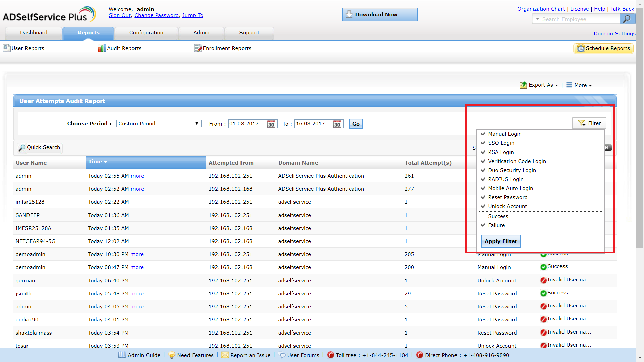This screenshot has width=644, height=362.
Task: Open Audit Reports bar chart icon
Action: pos(102,48)
